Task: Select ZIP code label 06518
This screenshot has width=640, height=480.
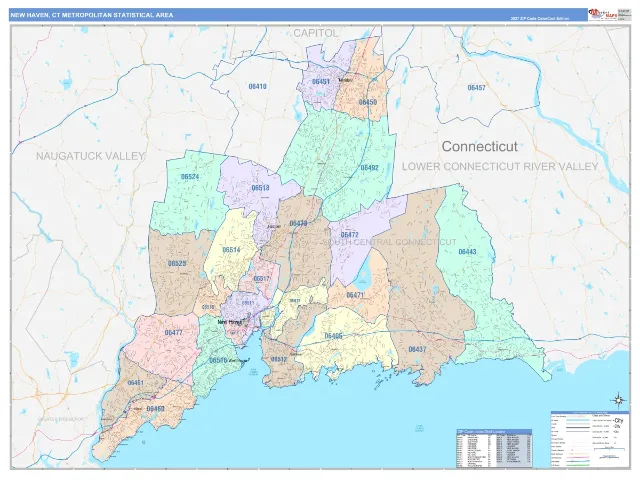Action: [260, 188]
